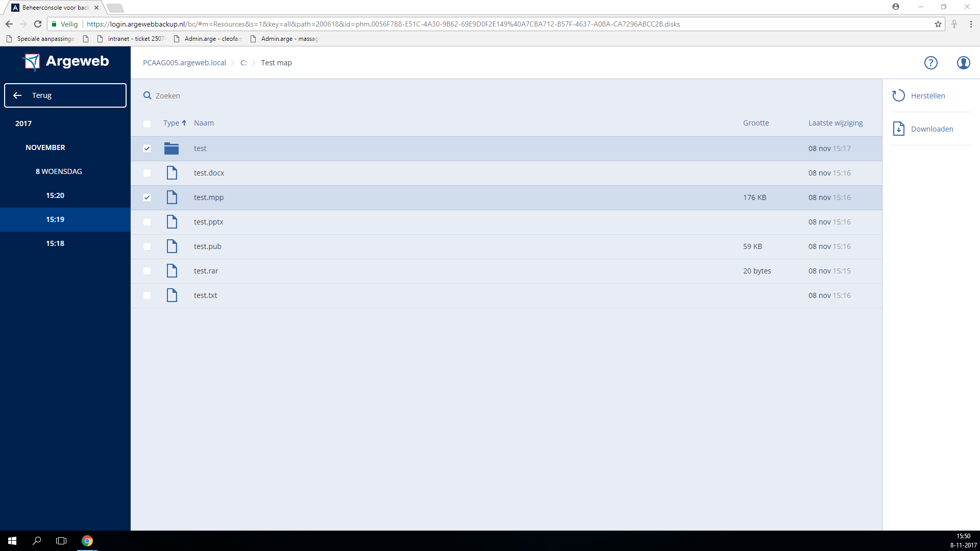Click the browser address bar URL

pos(383,24)
